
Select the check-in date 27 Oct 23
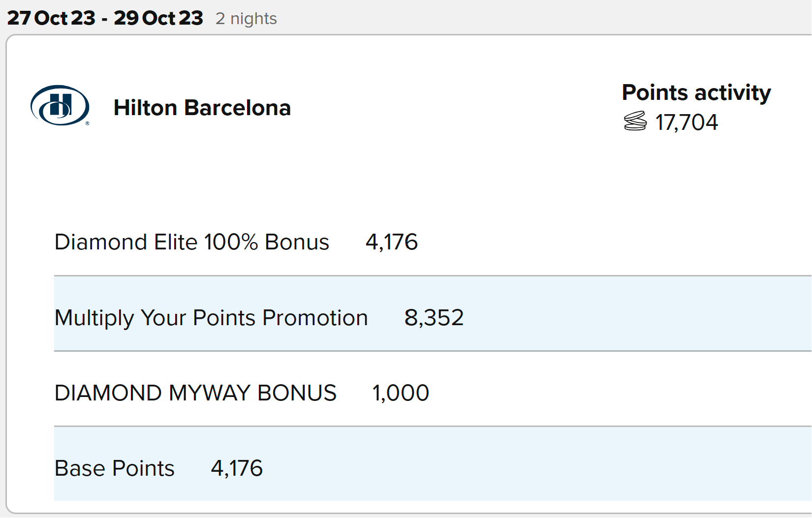point(51,18)
